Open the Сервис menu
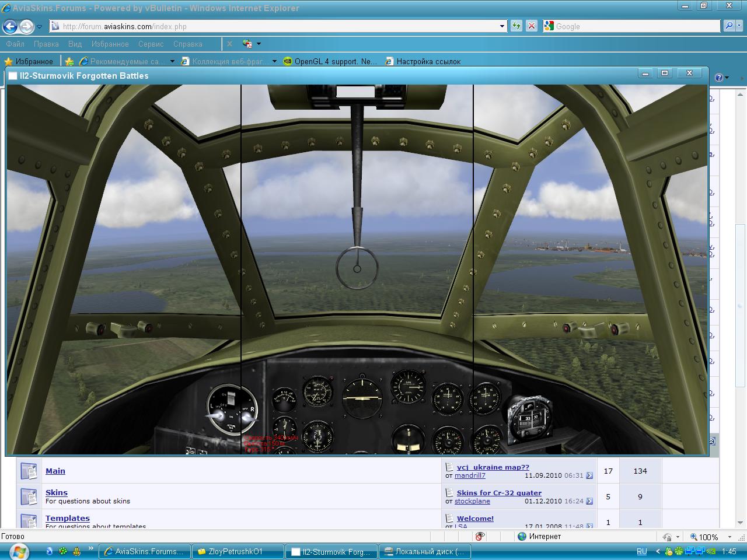The width and height of the screenshot is (747, 560). (x=151, y=44)
